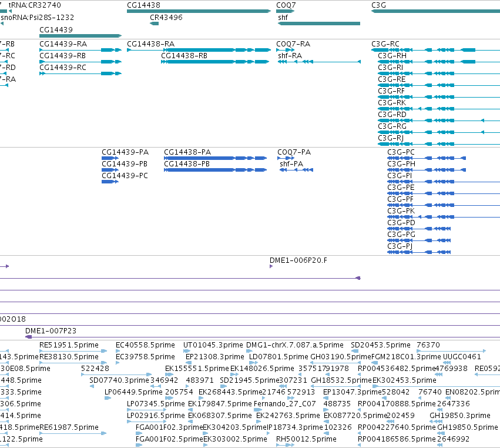Click EST label EC40558.5prime
The image size is (500, 448).
[145, 345]
